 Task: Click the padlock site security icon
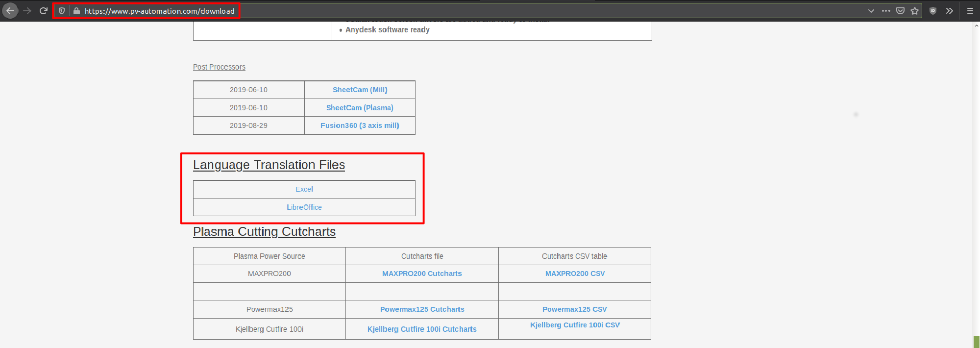[76, 11]
